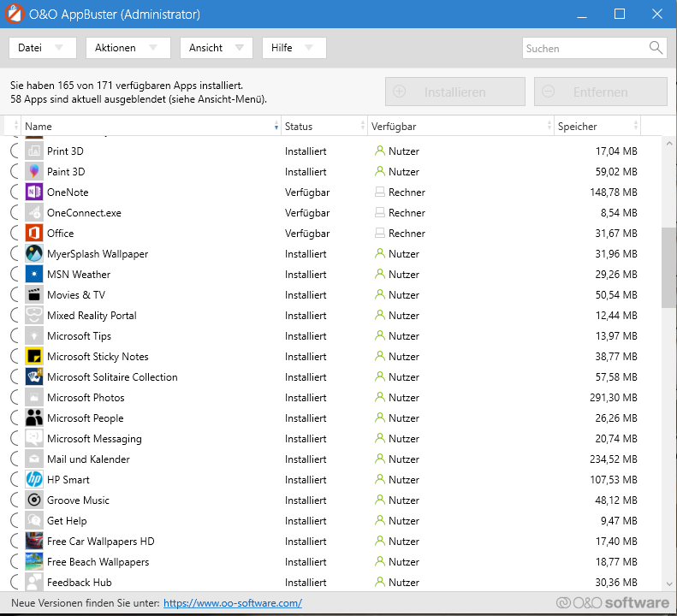Click the '291,30 MB' size value
The image size is (677, 616).
pos(614,397)
